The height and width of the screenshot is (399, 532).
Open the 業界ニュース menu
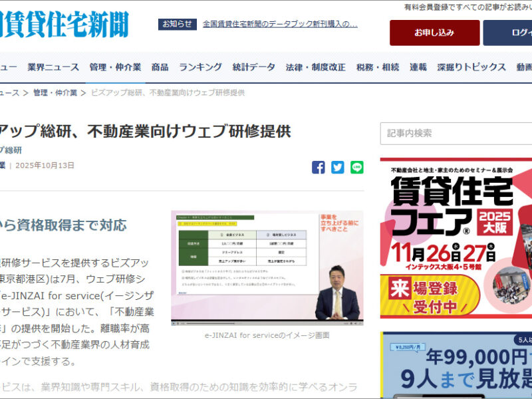tap(53, 67)
